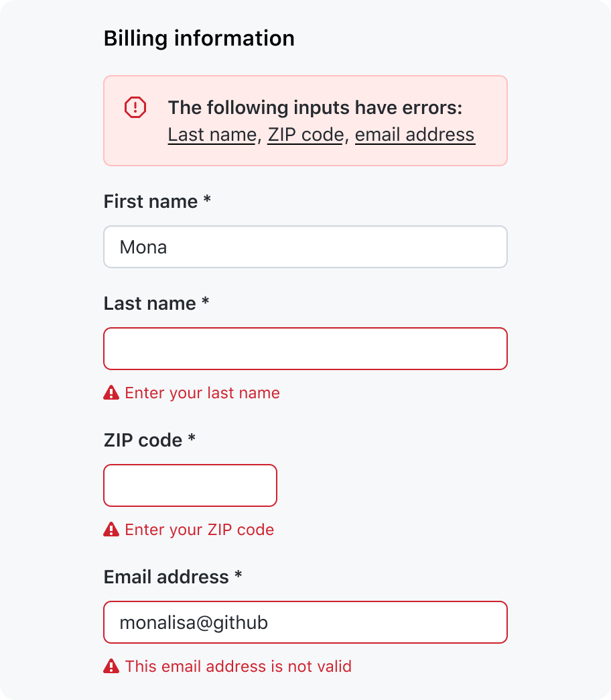The height and width of the screenshot is (700, 611).
Task: Focus the First name field containing Mona
Action: point(305,247)
